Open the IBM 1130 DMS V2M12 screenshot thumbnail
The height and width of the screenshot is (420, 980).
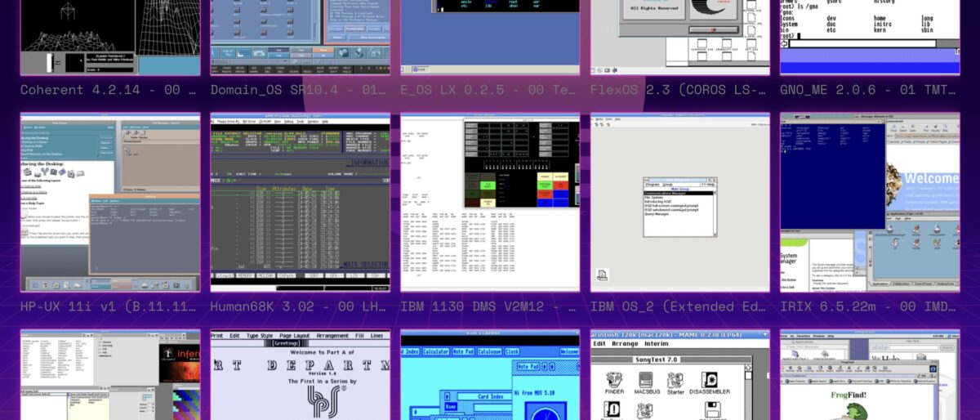[x=490, y=203]
